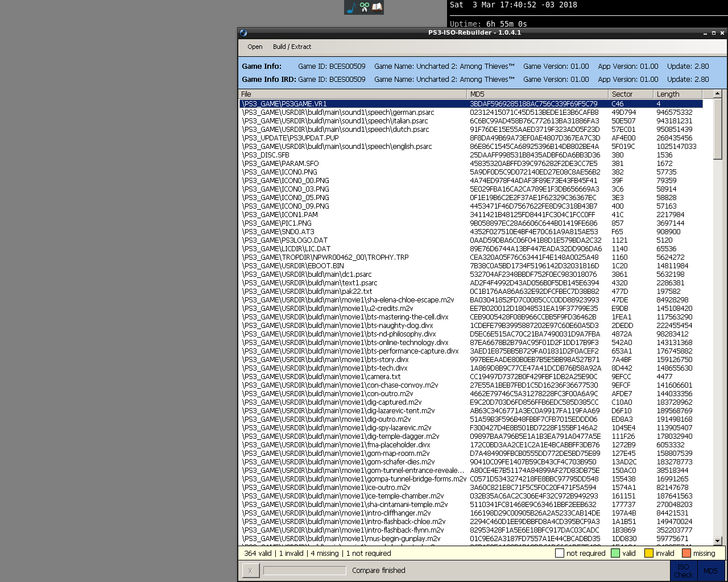Click the MD5 button
The width and height of the screenshot is (728, 582).
(710, 571)
